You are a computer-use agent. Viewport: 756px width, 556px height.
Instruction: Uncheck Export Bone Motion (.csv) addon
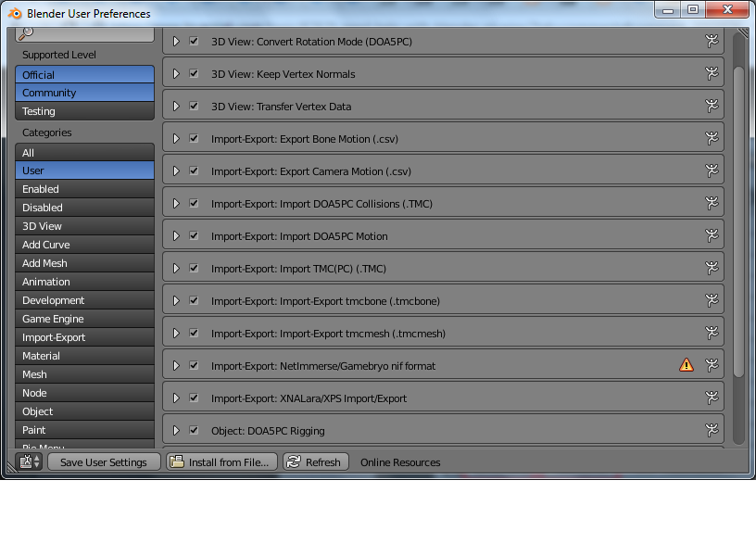pyautogui.click(x=194, y=138)
